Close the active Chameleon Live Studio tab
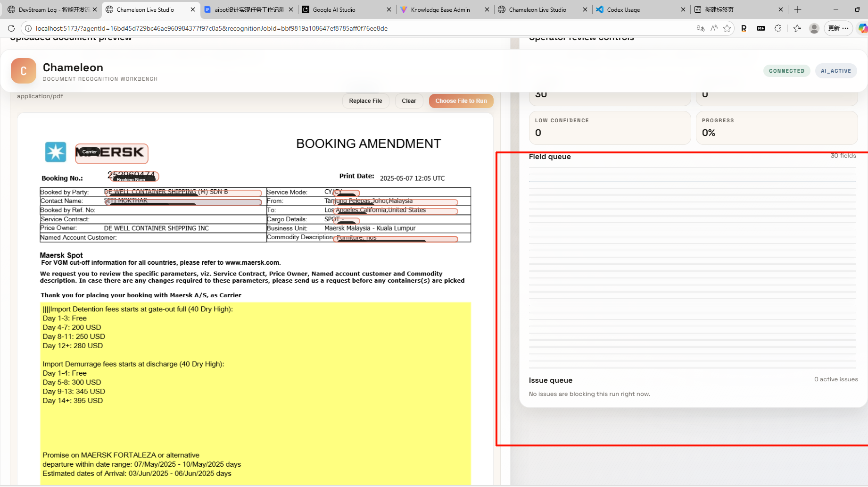This screenshot has width=868, height=487. (x=193, y=9)
